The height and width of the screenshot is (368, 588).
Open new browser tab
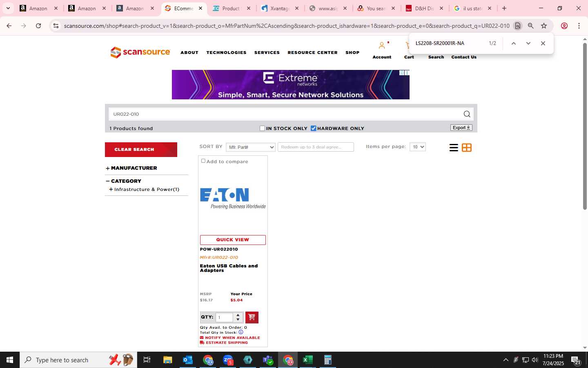(x=504, y=8)
